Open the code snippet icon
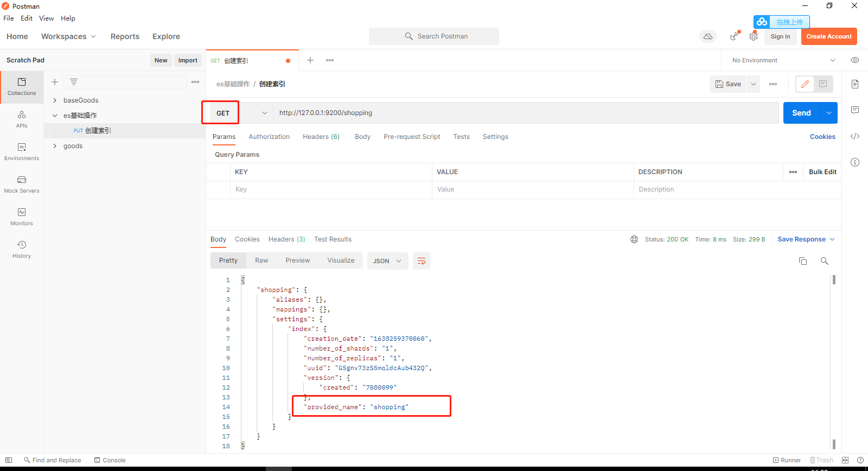Image resolution: width=868 pixels, height=471 pixels. point(855,136)
